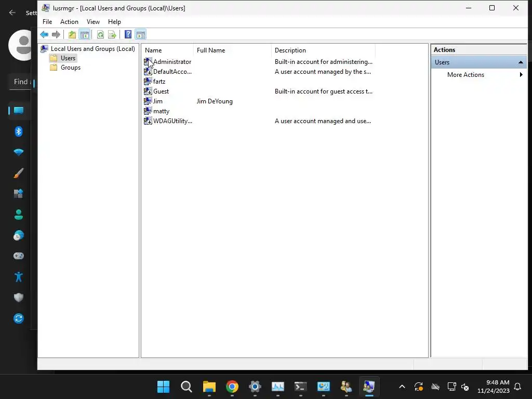Viewport: 532px width, 399px height.
Task: Click System icon in Settings sidebar
Action: coord(19,111)
